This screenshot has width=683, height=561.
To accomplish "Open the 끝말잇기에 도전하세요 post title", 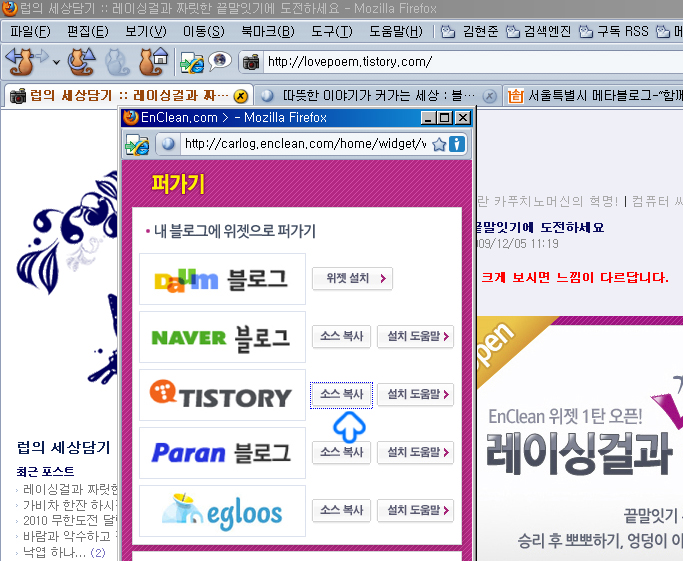I will click(541, 227).
